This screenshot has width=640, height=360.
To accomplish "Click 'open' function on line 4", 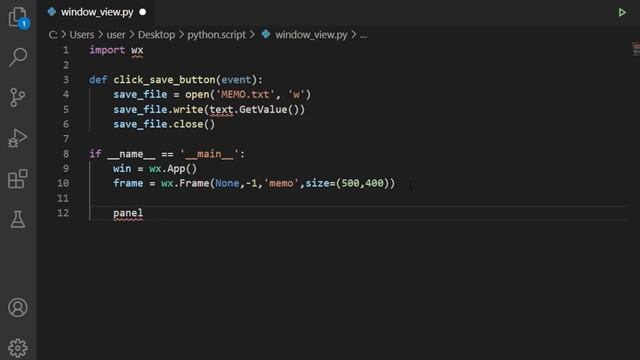I will click(x=197, y=94).
